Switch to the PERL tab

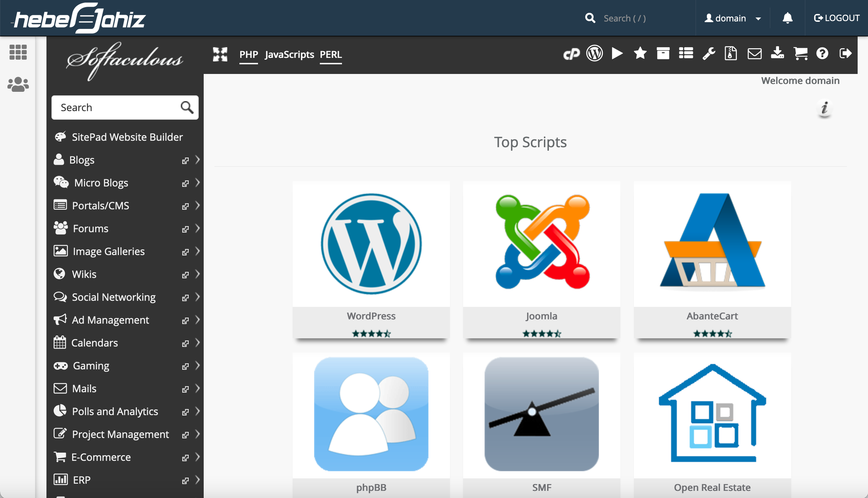331,55
